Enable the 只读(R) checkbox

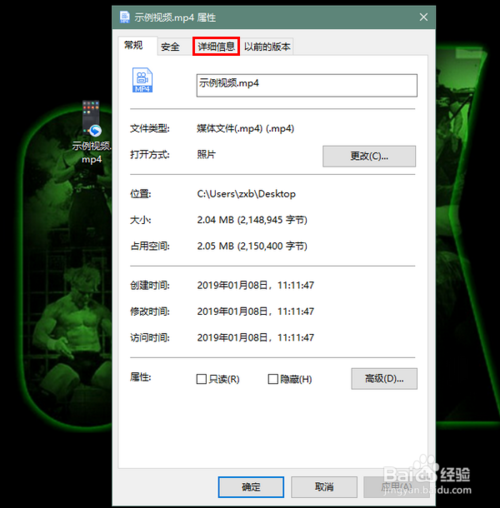[201, 379]
